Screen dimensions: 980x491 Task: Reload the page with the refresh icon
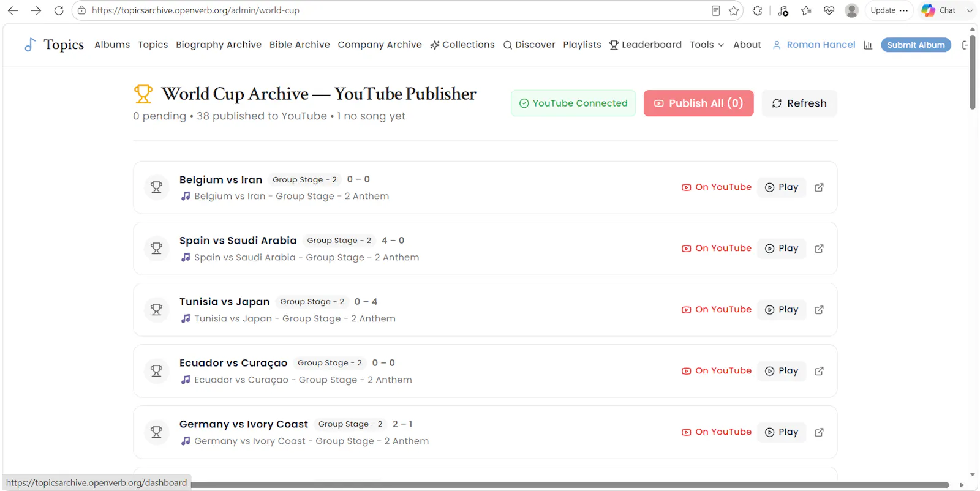click(59, 10)
